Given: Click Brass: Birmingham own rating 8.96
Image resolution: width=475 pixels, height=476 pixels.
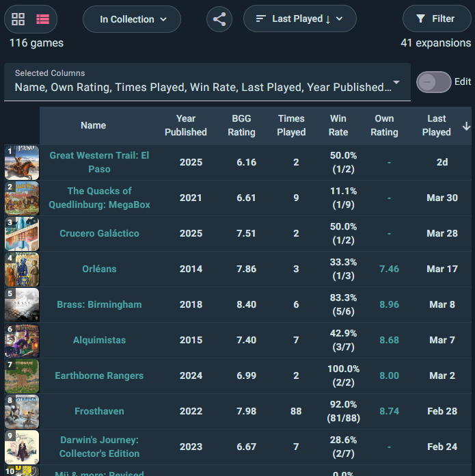Looking at the screenshot, I should point(389,304).
